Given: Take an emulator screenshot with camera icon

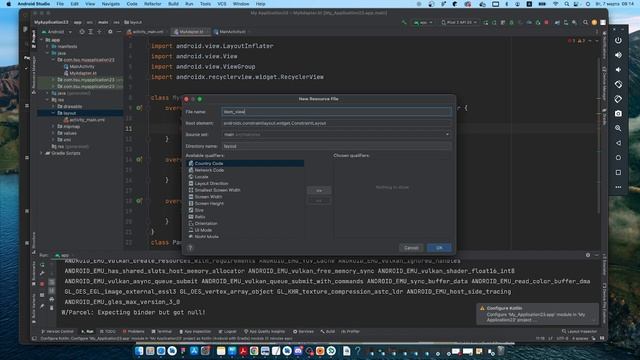Looking at the screenshot, I should [618, 113].
